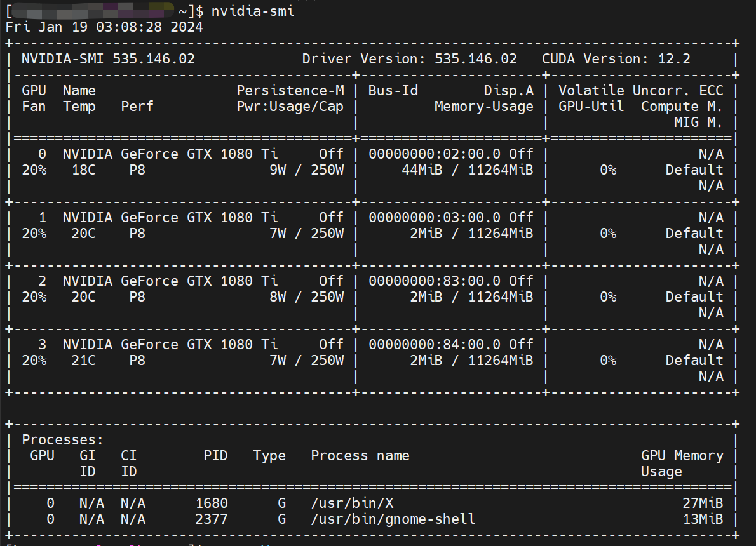Image resolution: width=756 pixels, height=546 pixels.
Task: Click GPU 3 temperature '21C'
Action: click(83, 361)
